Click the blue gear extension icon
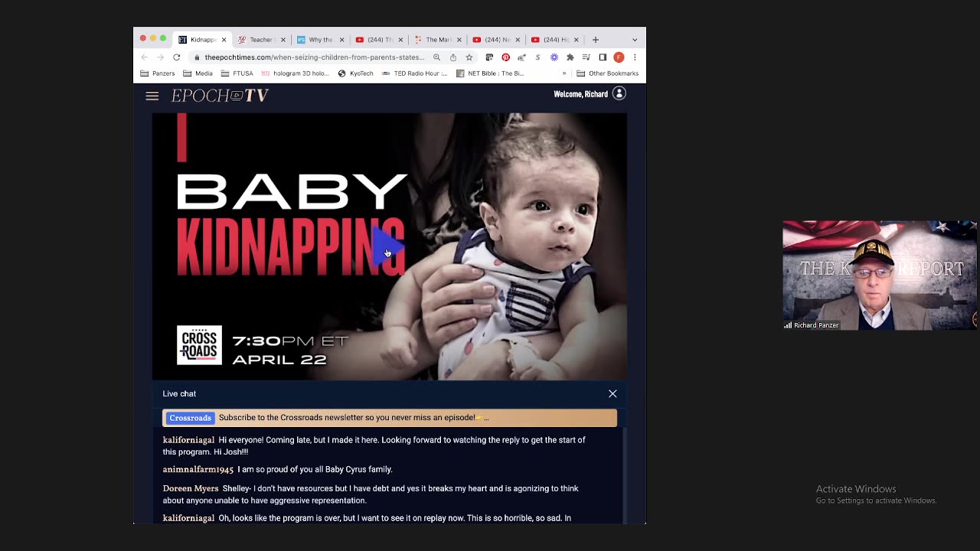Viewport: 980px width, 551px height. 554,57
